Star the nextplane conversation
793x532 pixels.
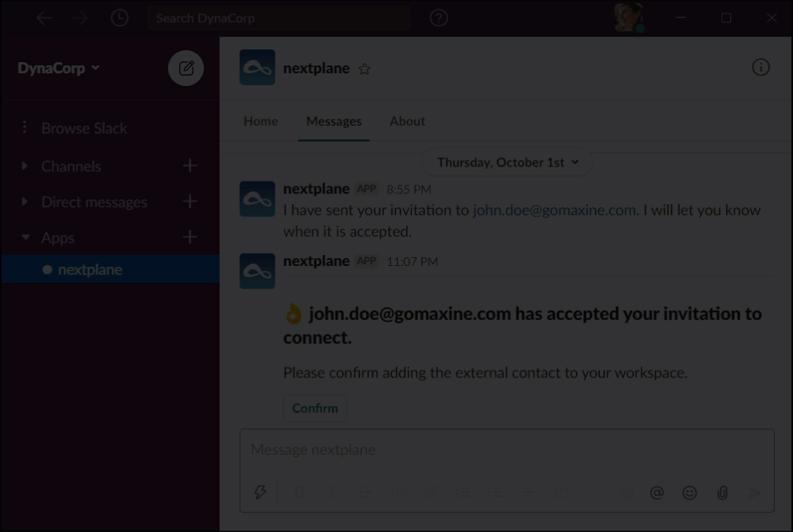(x=364, y=68)
